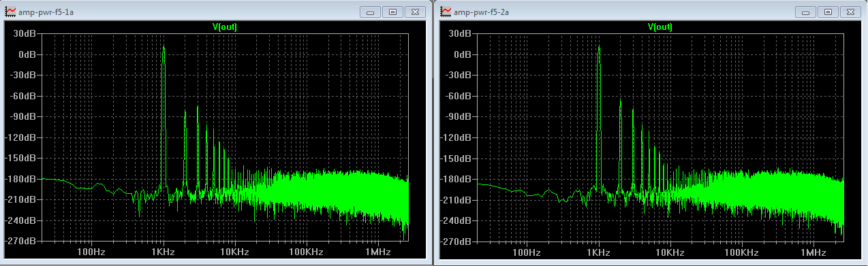Click the 1MHz axis label in amp-pwr-f5-2a
Image resolution: width=868 pixels, height=266 pixels.
[x=813, y=252]
